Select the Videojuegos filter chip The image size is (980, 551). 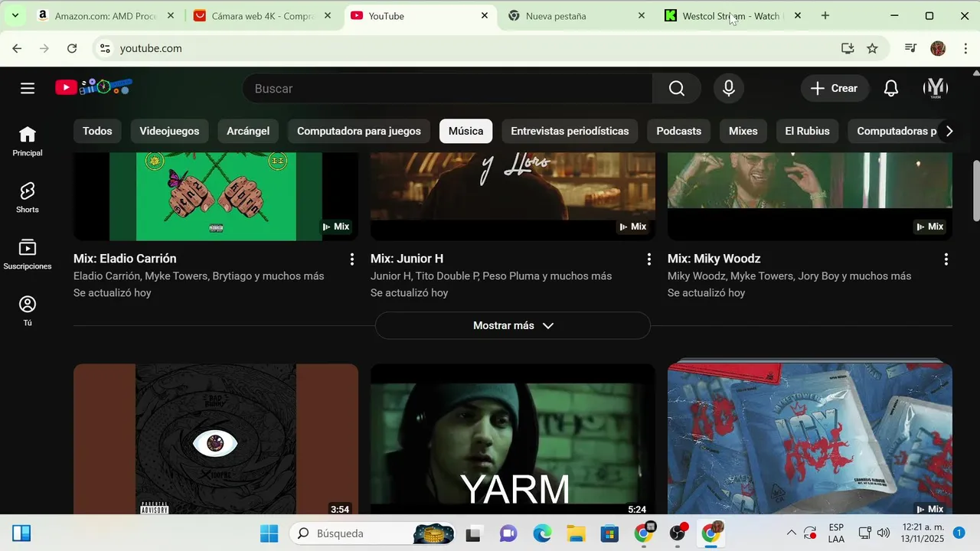(169, 131)
